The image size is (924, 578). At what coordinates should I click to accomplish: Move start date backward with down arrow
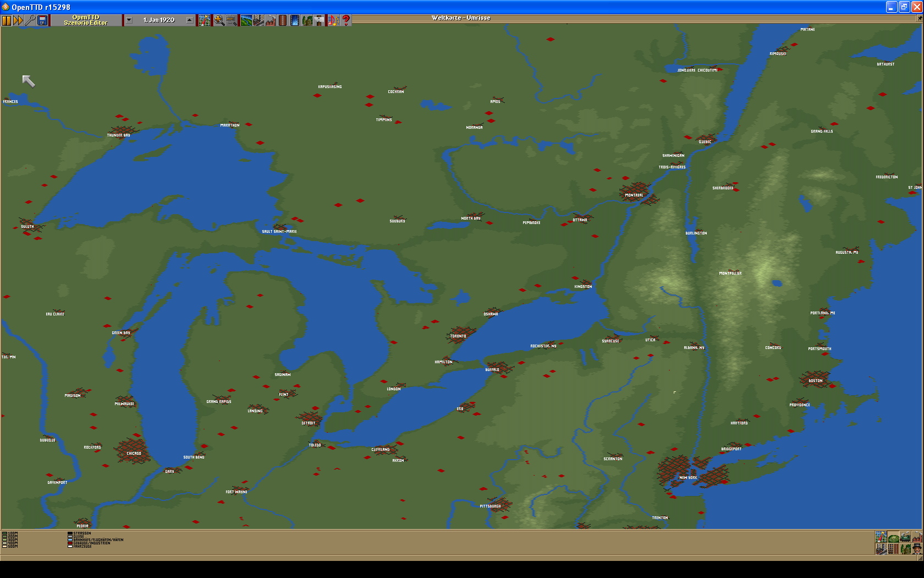(x=129, y=20)
